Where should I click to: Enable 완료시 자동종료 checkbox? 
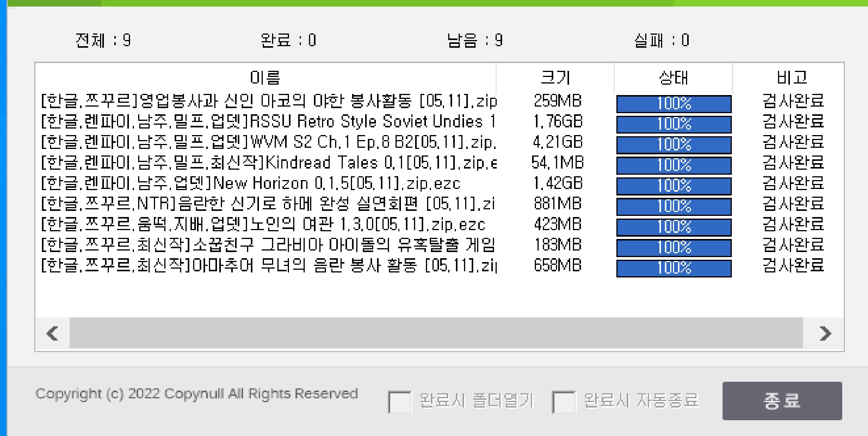coord(563,402)
